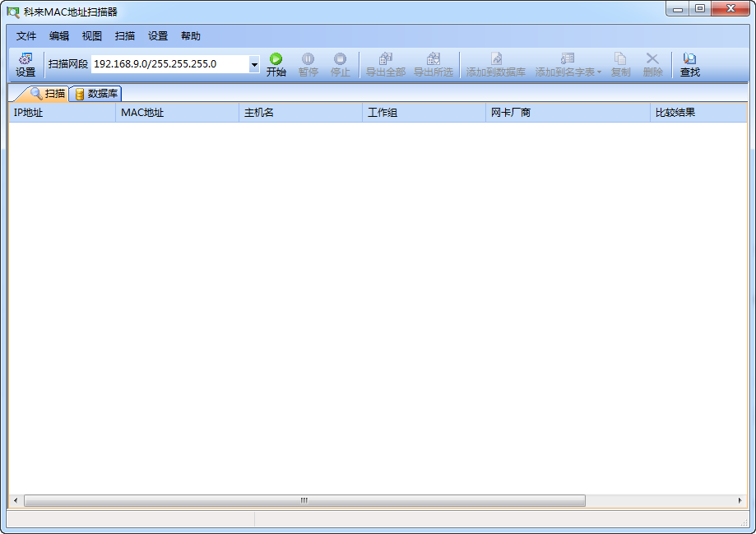The image size is (756, 534).
Task: Open the 扫描 menu in menu bar
Action: [x=125, y=36]
